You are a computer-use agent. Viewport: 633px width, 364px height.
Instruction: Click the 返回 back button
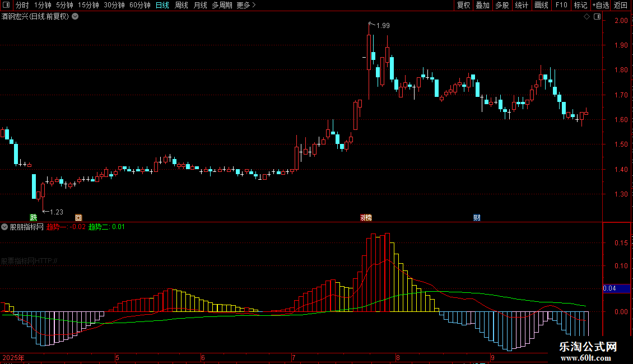coord(621,5)
